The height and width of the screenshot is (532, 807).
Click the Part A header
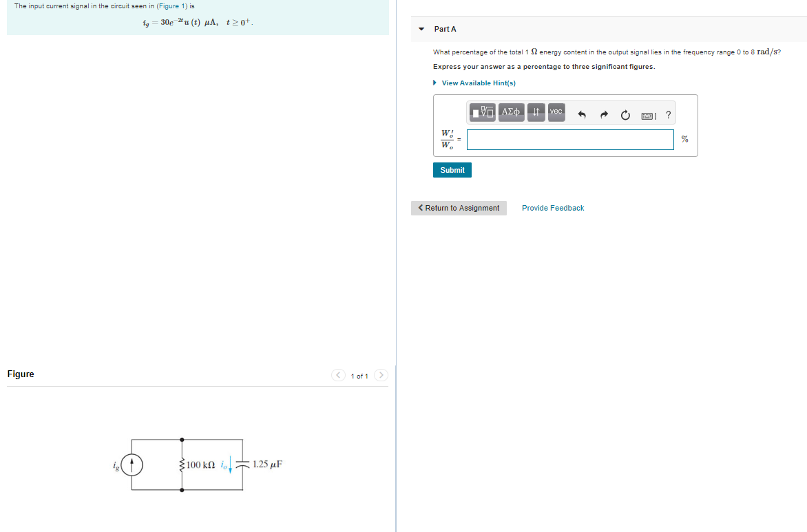(444, 29)
